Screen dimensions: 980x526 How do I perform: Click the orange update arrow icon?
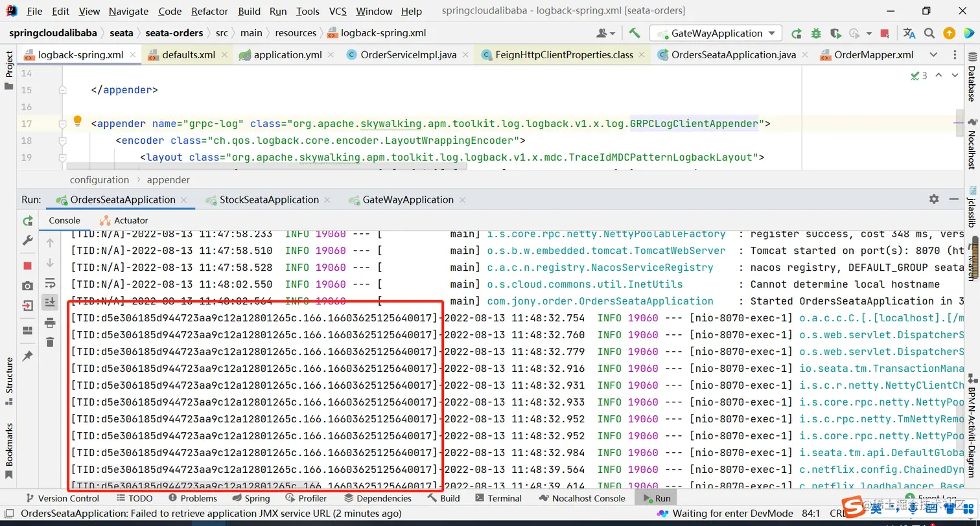pos(949,33)
